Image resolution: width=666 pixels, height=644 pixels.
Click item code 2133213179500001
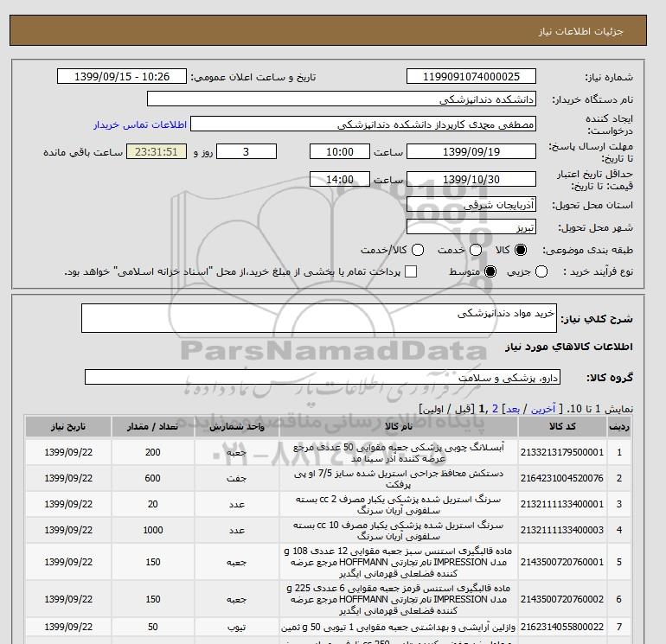tap(562, 453)
